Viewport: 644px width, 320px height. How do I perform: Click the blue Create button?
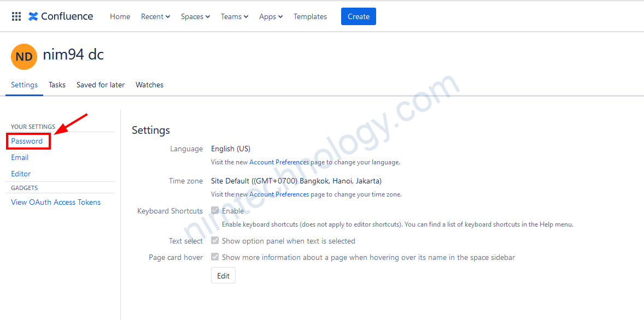358,16
